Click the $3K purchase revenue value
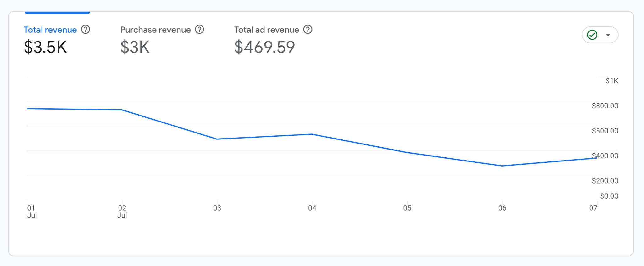This screenshot has width=644, height=266. point(135,47)
